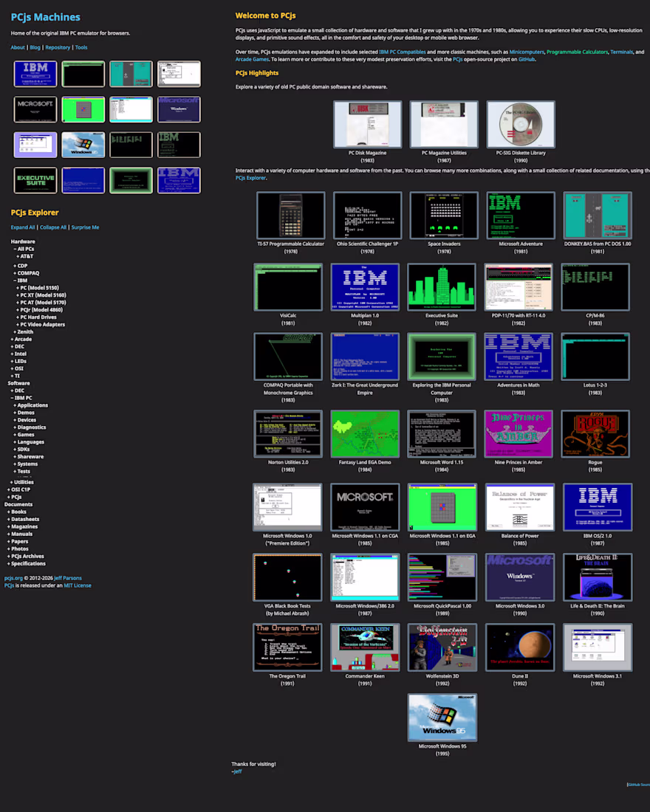This screenshot has width=650, height=812.
Task: Open the Lotus 1-2-3 thumbnail
Action: pos(595,357)
